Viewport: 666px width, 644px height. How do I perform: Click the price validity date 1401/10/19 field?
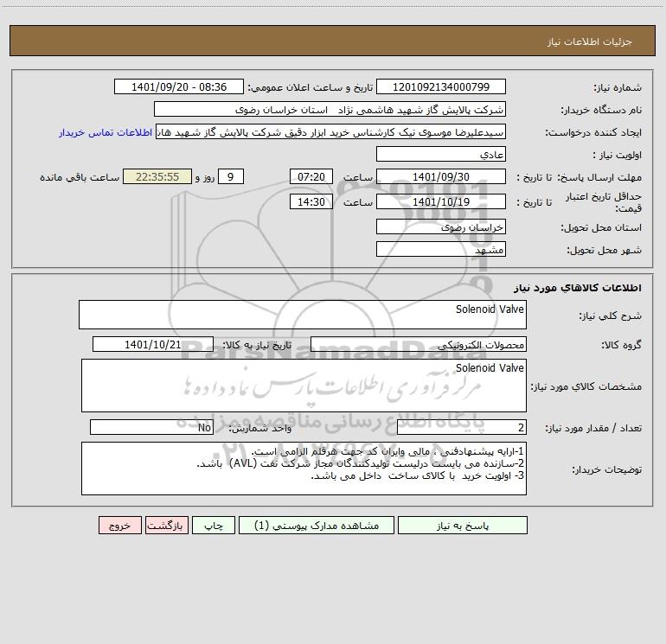pyautogui.click(x=441, y=201)
